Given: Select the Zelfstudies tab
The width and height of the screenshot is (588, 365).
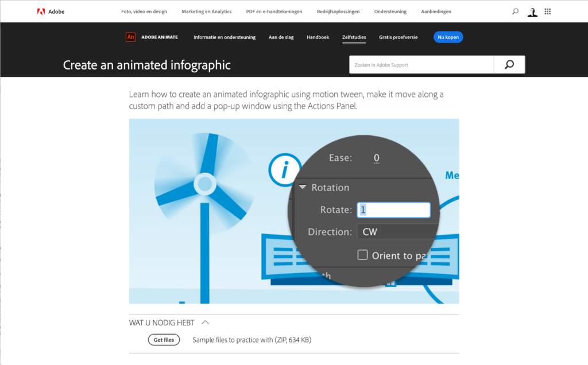Looking at the screenshot, I should (x=354, y=37).
